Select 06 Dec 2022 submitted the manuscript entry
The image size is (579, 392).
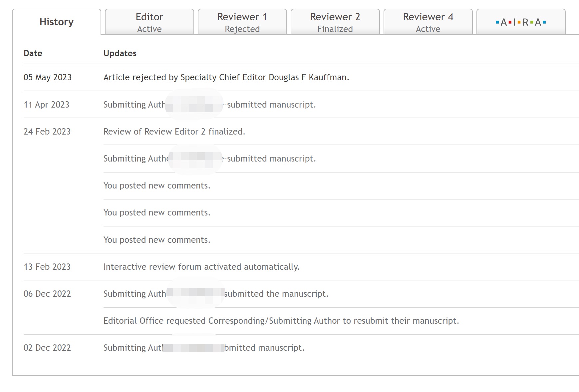pyautogui.click(x=216, y=294)
